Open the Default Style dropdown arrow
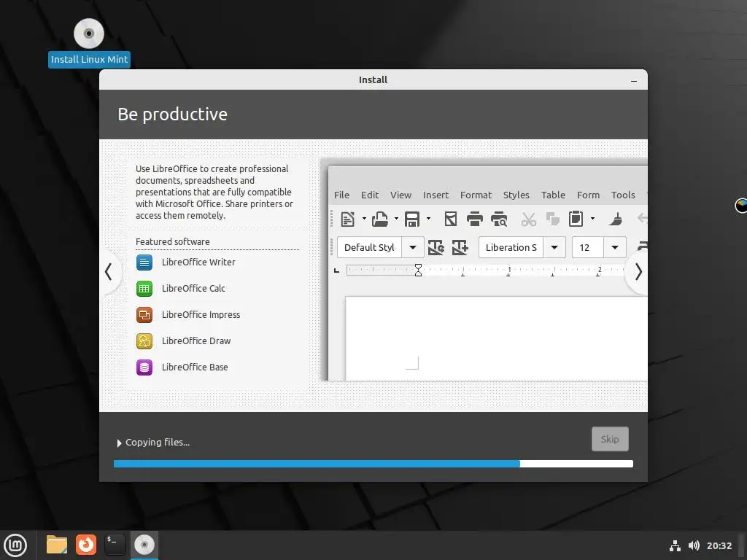 413,248
